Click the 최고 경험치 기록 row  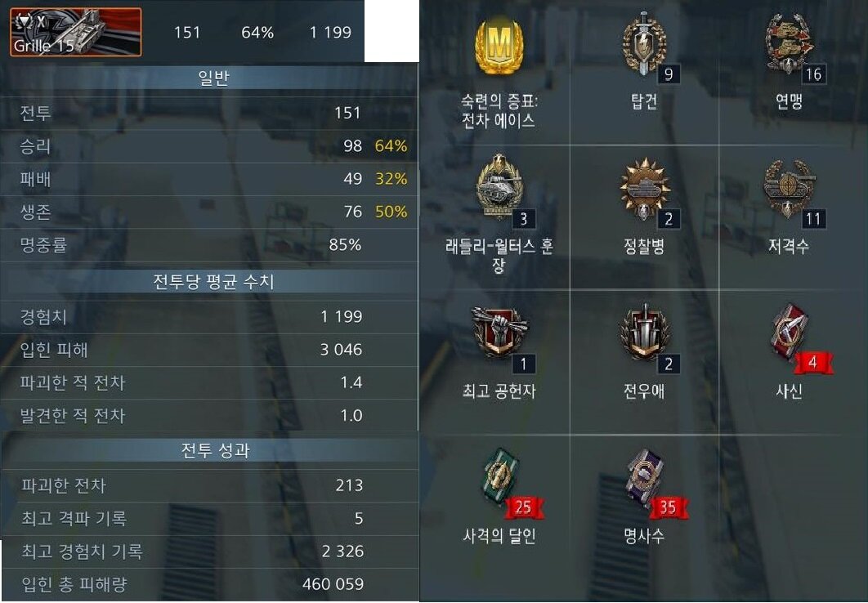point(209,552)
